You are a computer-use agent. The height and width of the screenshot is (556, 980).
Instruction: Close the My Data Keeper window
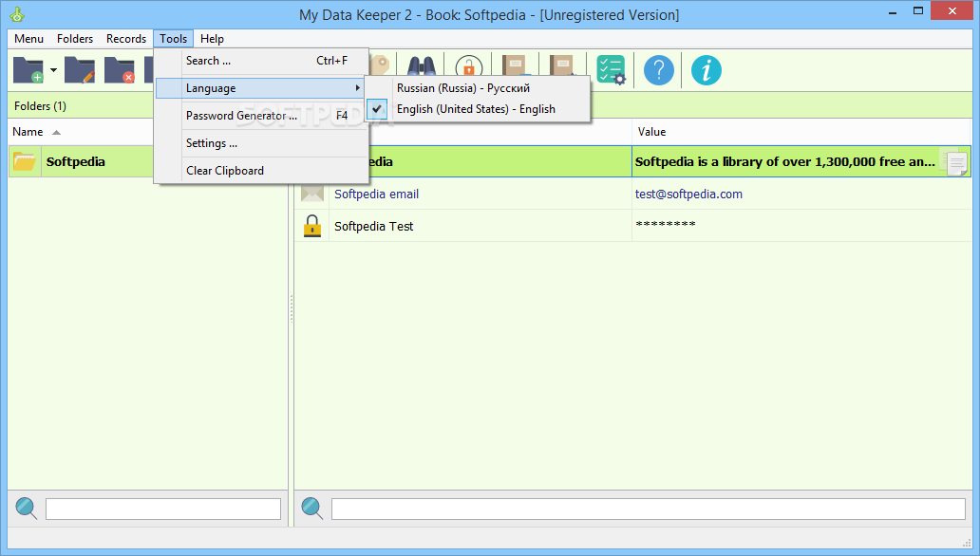point(952,11)
